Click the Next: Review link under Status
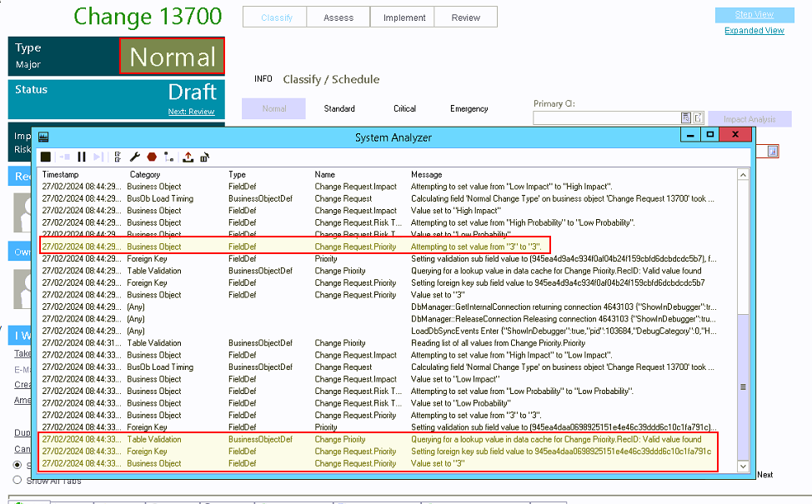This screenshot has height=504, width=812. [x=191, y=111]
